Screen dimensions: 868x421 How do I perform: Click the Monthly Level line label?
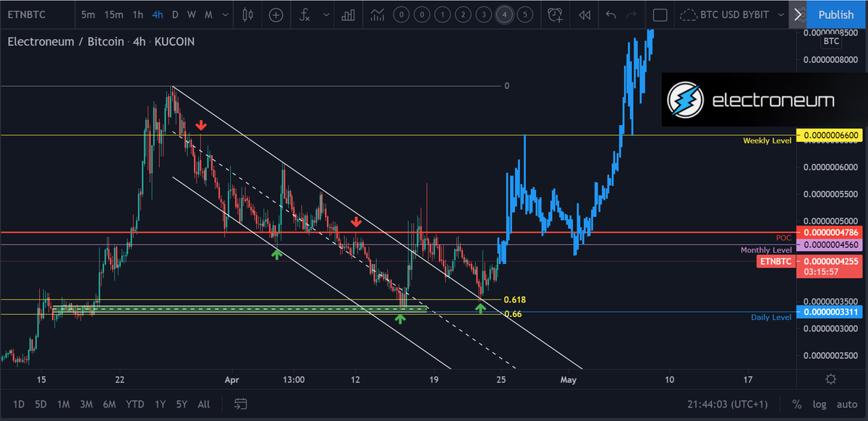tap(765, 250)
